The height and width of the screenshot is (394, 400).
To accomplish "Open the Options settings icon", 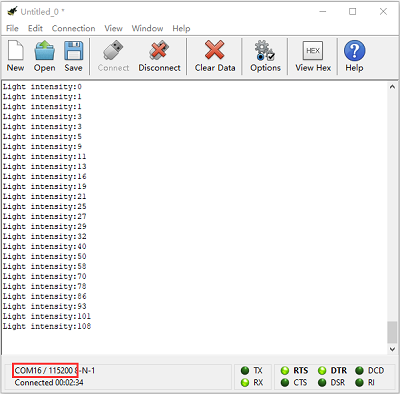I will coord(265,50).
